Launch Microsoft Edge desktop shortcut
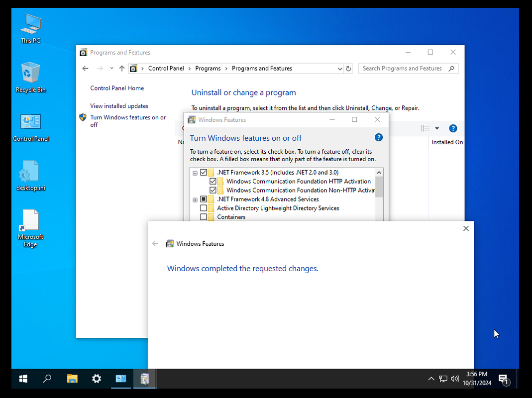This screenshot has width=532, height=398. coord(30,228)
